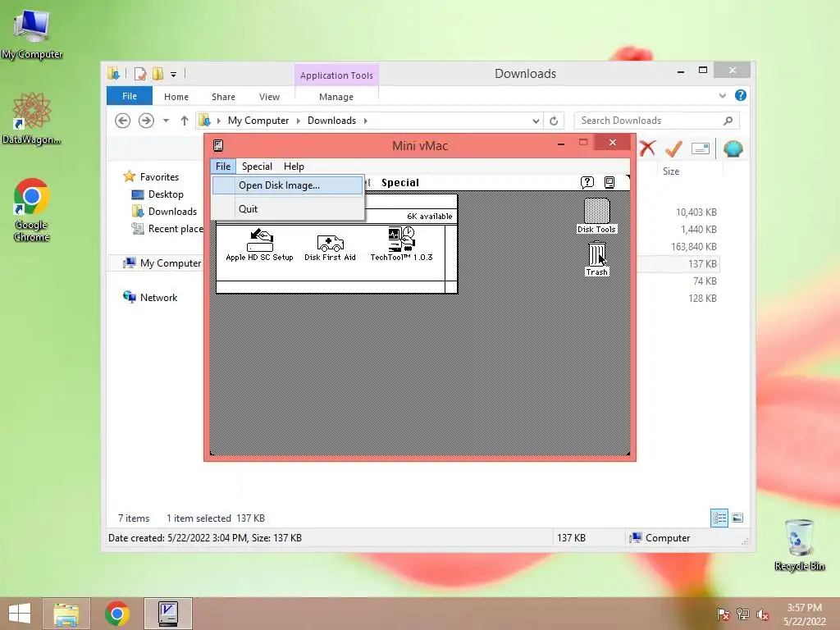The image size is (840, 630).
Task: Click the Mac Finder window vertical scrollbar
Action: click(451, 252)
